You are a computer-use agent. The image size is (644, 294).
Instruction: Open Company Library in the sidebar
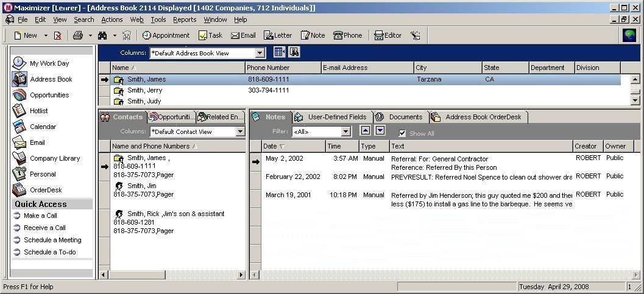click(x=46, y=158)
